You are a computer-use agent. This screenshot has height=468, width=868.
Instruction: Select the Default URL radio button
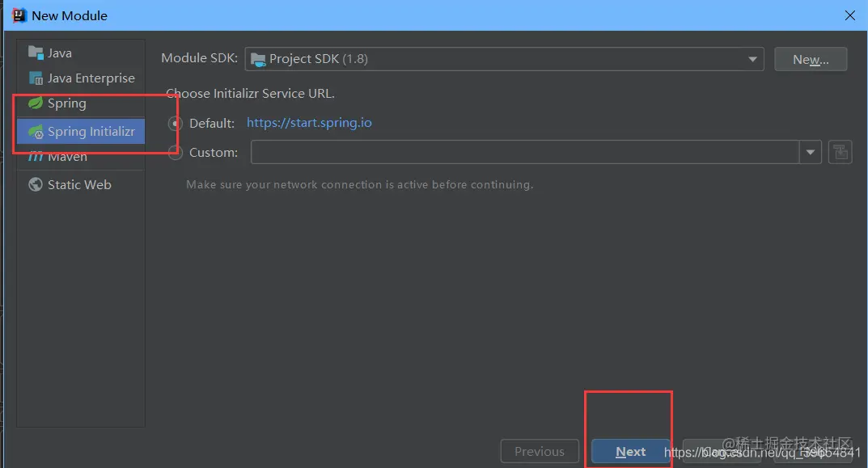[175, 124]
